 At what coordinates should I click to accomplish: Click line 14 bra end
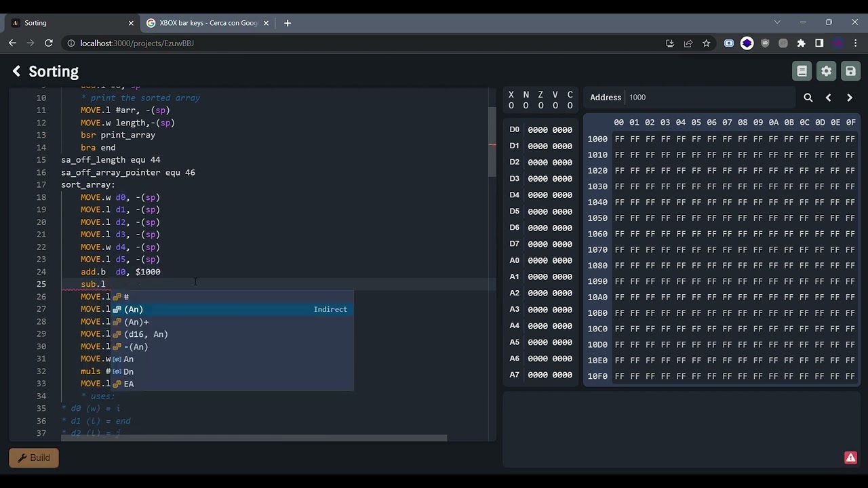[98, 148]
